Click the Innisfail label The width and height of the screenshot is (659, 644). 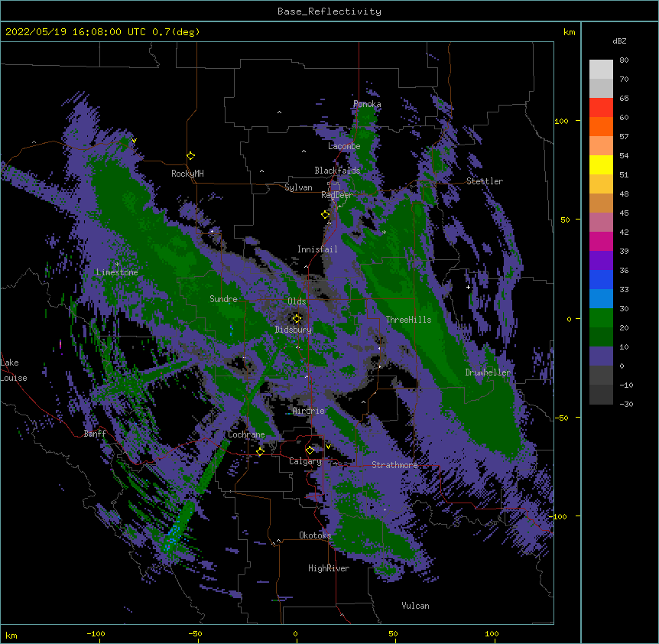pos(317,249)
